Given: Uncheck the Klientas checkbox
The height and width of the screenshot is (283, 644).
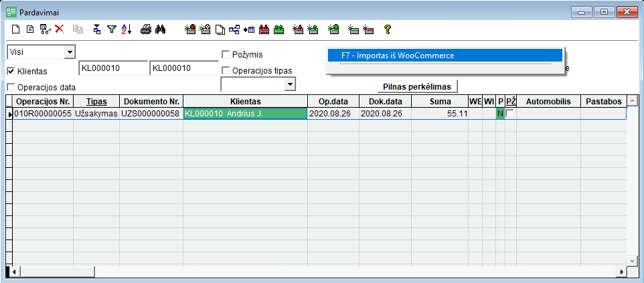Looking at the screenshot, I should point(11,71).
